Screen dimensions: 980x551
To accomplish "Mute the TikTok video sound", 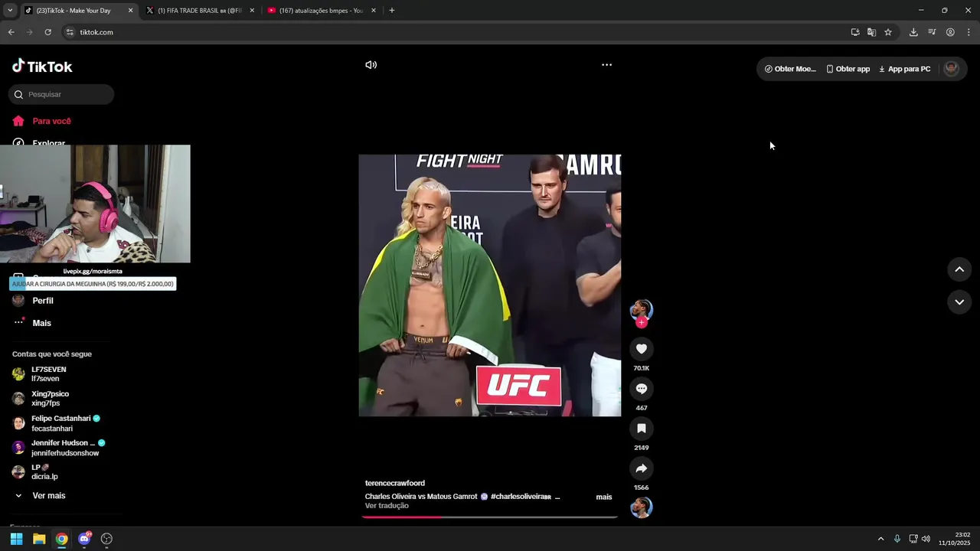I will (x=371, y=65).
